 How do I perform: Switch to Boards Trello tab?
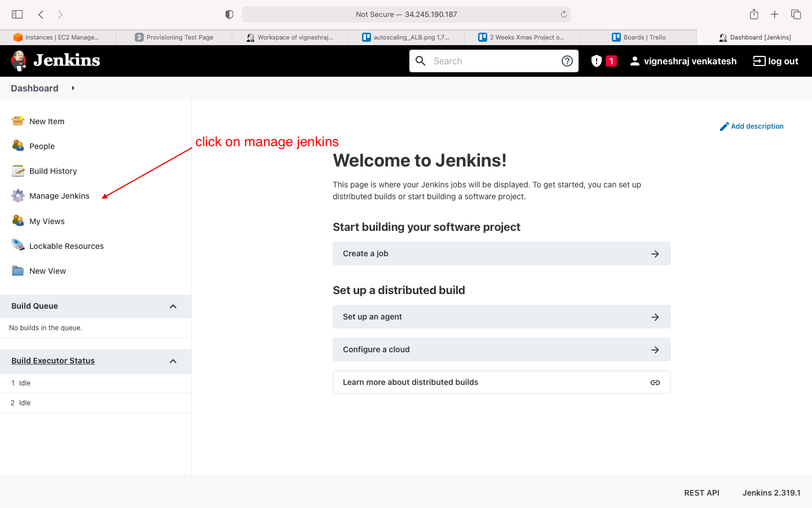tap(639, 37)
